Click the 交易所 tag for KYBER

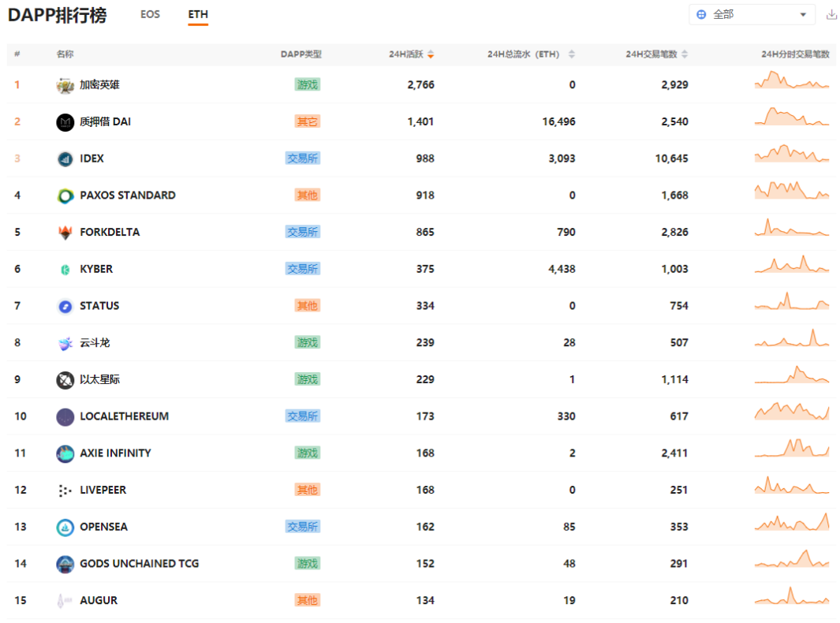point(303,269)
